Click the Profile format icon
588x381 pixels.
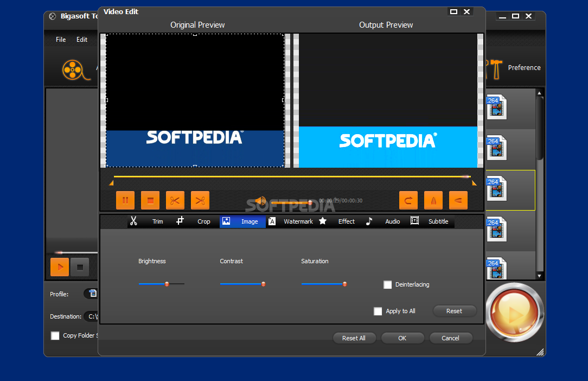point(92,293)
